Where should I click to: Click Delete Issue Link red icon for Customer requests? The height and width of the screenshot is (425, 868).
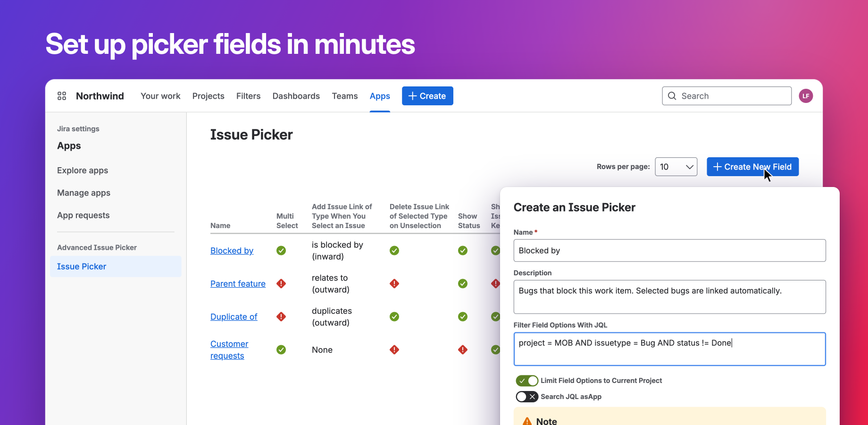394,349
